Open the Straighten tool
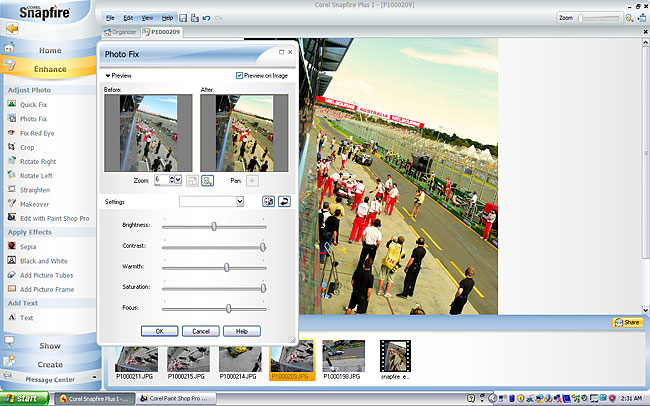Viewport: 650px width, 406px height. [36, 189]
